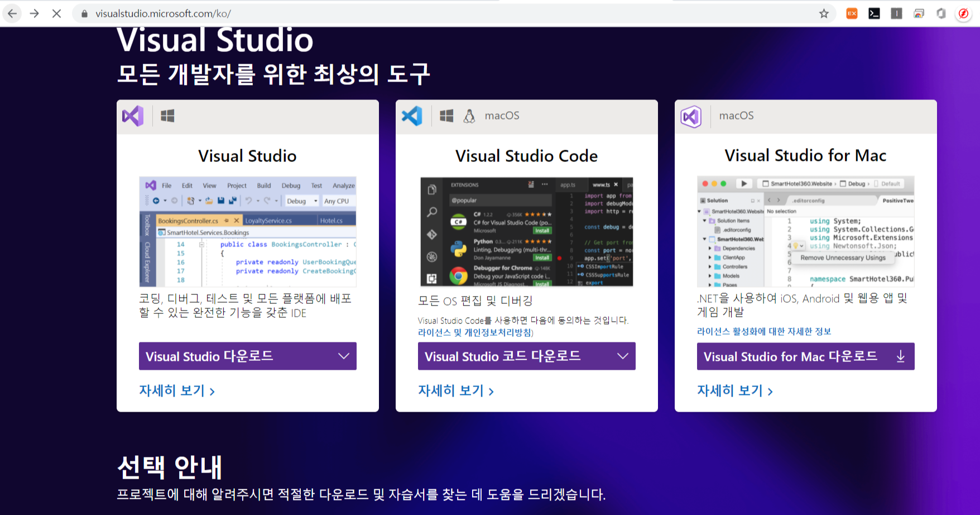Image resolution: width=980 pixels, height=515 pixels.
Task: Click the Windows logo in Visual Studio card
Action: click(x=167, y=116)
